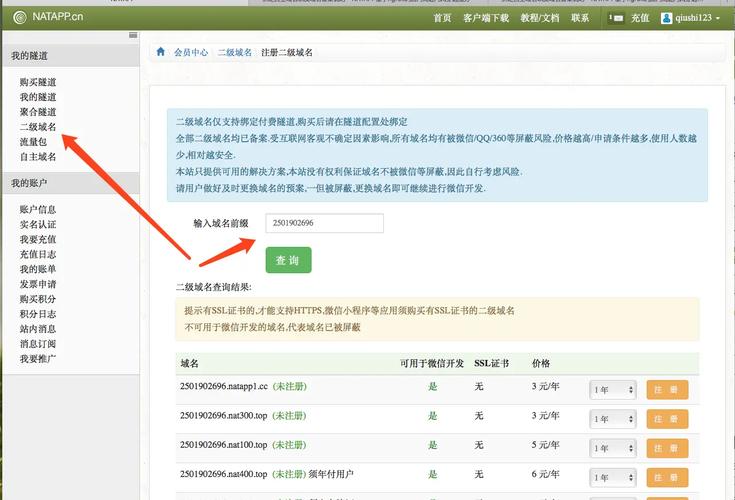Open duration dropdown for nat300.top row
The width and height of the screenshot is (735, 500).
(613, 419)
